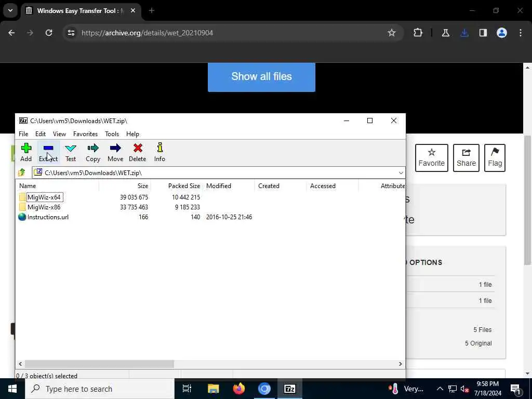The height and width of the screenshot is (399, 532).
Task: Open the View menu
Action: [59, 134]
